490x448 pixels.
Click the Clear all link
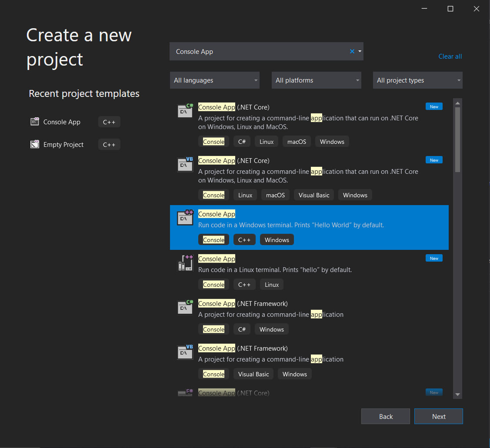tap(450, 56)
